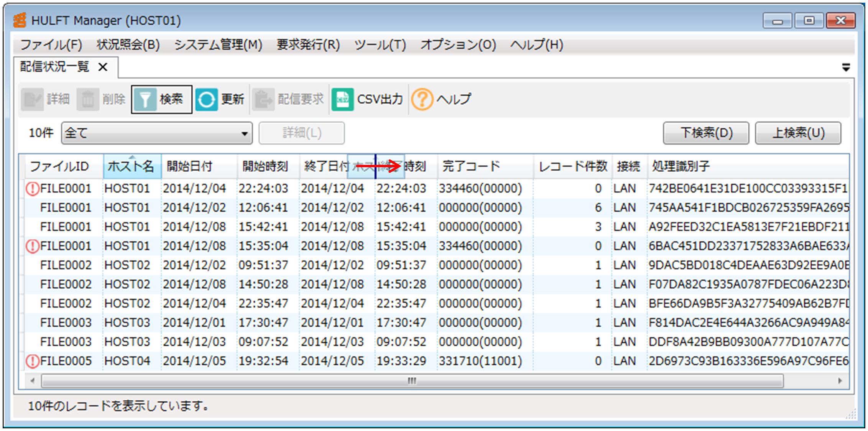Open the ツール(T) menu
This screenshot has width=868, height=431.
[x=380, y=45]
